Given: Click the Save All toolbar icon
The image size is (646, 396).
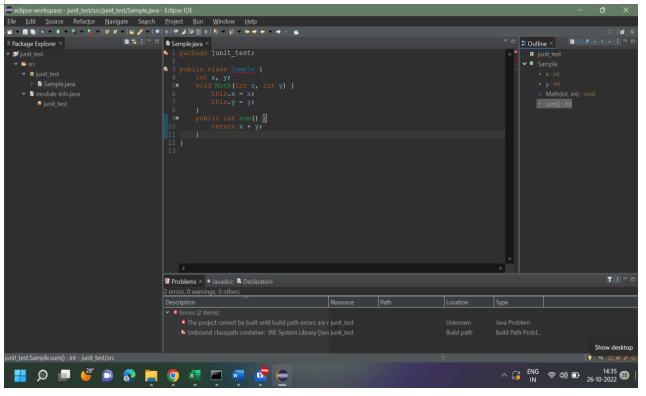Looking at the screenshot, I should click(33, 32).
